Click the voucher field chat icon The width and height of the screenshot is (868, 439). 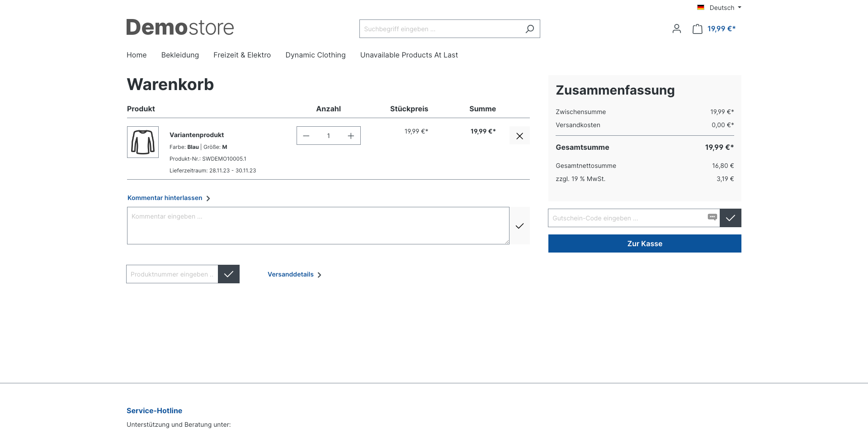[712, 217]
